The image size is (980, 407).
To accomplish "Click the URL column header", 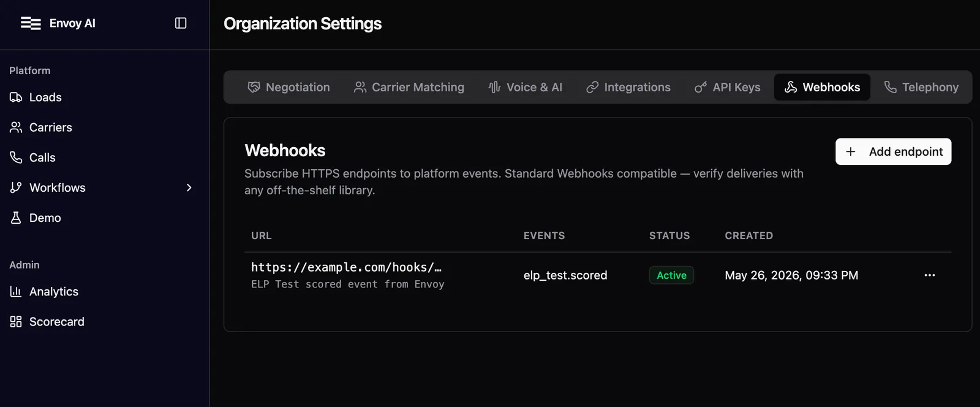I will [x=262, y=235].
